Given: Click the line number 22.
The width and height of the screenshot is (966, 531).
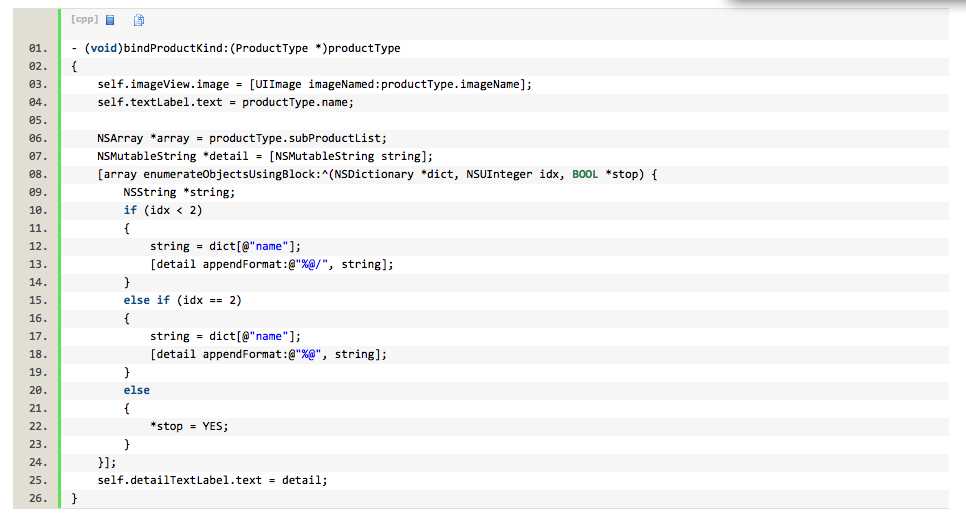Looking at the screenshot, I should pyautogui.click(x=38, y=426).
